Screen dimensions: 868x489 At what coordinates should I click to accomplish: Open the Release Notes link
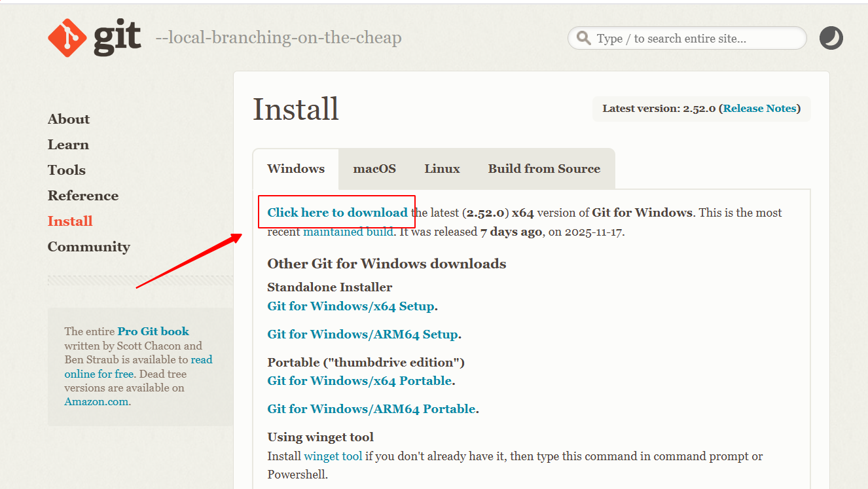(x=759, y=109)
